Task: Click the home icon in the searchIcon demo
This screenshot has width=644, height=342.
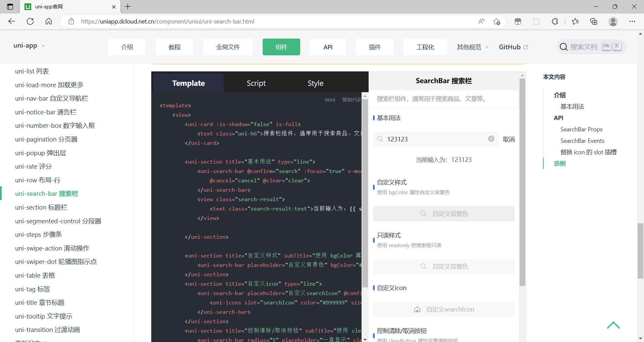Action: pyautogui.click(x=417, y=309)
